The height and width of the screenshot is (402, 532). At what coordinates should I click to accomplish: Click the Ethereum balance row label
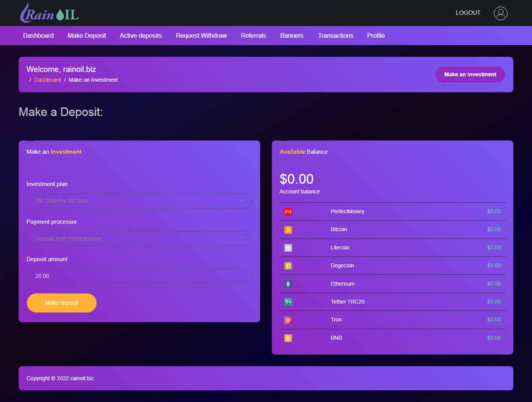click(343, 284)
